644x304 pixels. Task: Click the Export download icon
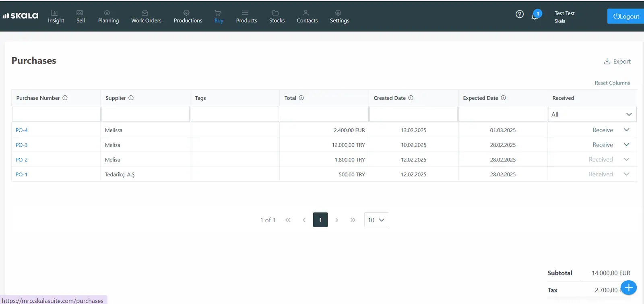click(607, 61)
